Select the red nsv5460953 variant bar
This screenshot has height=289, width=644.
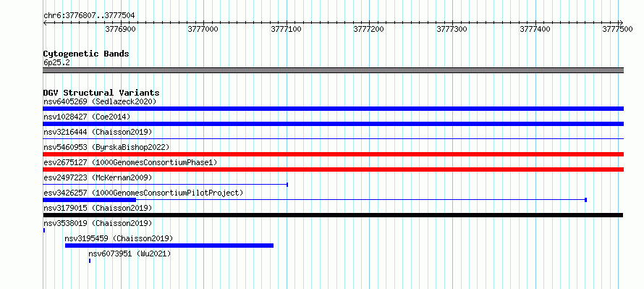pyautogui.click(x=333, y=154)
